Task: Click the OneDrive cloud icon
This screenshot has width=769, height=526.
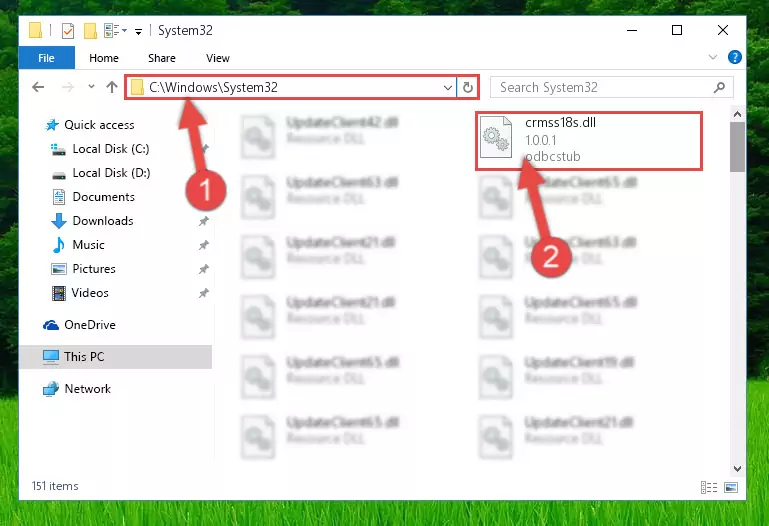Action: [x=51, y=325]
